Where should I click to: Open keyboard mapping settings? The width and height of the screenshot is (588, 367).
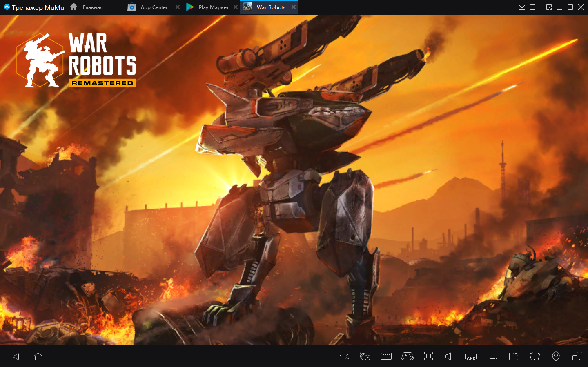click(386, 356)
